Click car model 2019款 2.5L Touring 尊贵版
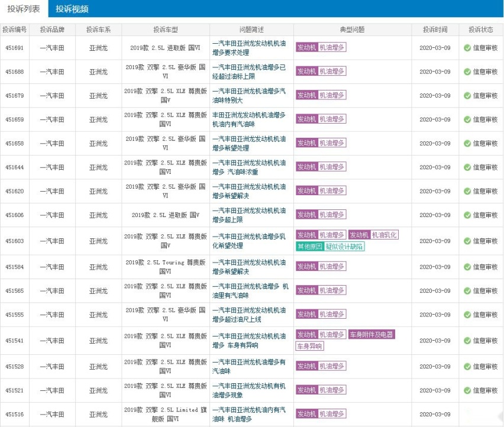Image resolution: width=504 pixels, height=427 pixels. pos(166,267)
